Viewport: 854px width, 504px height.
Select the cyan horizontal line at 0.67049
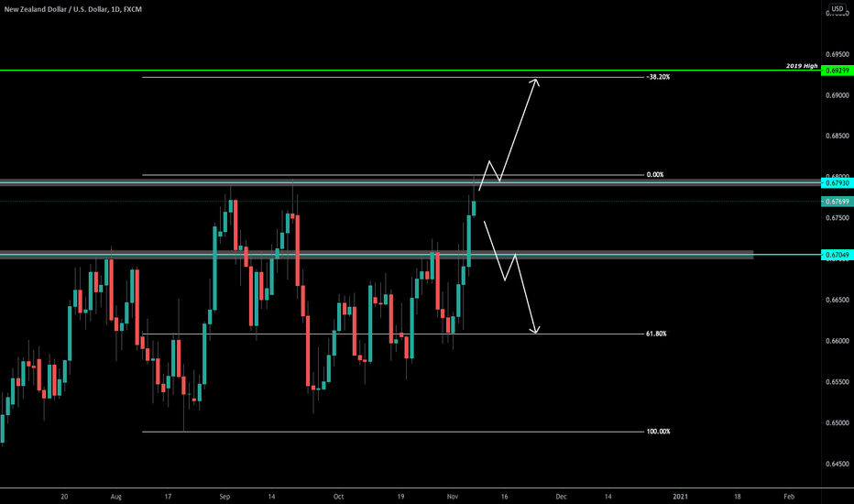coord(411,255)
